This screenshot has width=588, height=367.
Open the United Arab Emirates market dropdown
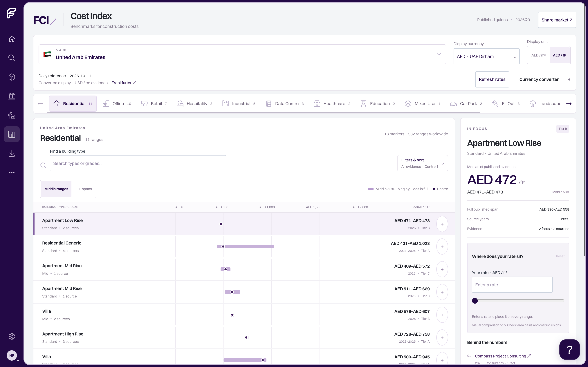pyautogui.click(x=242, y=54)
